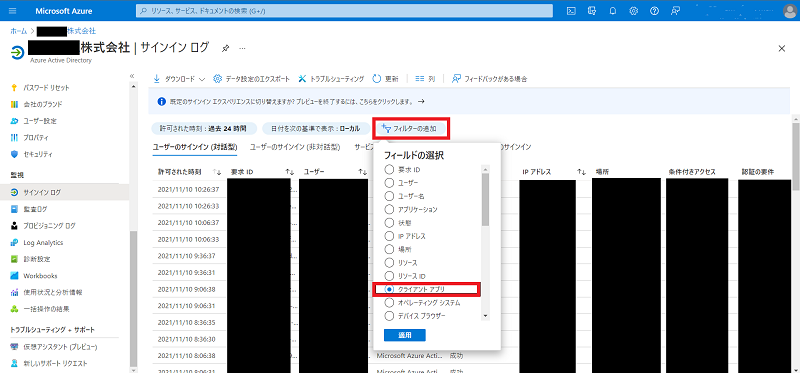
Task: Open the account avatar menu
Action: pos(789,11)
